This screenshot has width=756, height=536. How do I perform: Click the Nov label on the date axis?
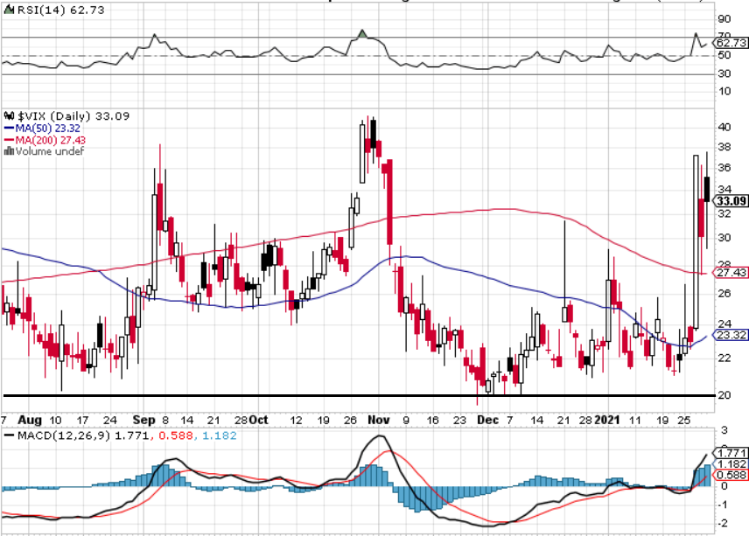[379, 420]
